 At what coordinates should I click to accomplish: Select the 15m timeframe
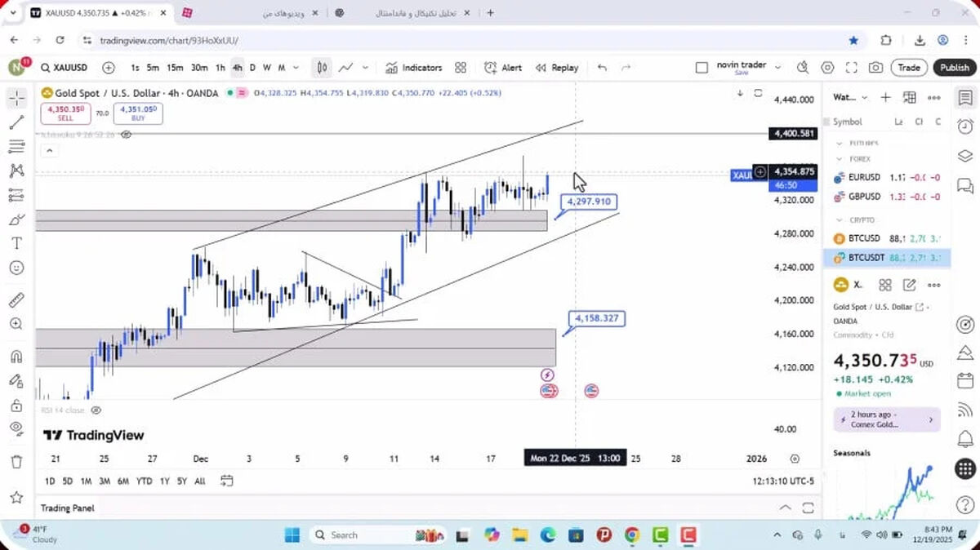175,68
